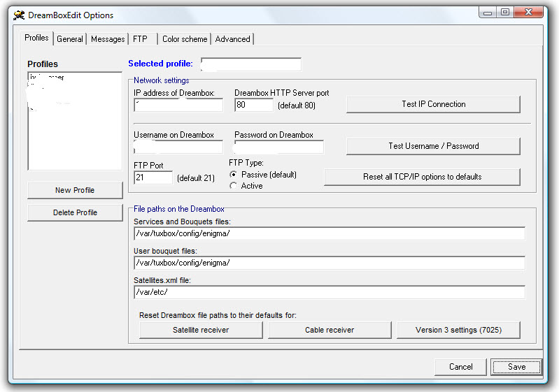This screenshot has height=392, width=559.
Task: Open the Messages tab
Action: pos(108,39)
